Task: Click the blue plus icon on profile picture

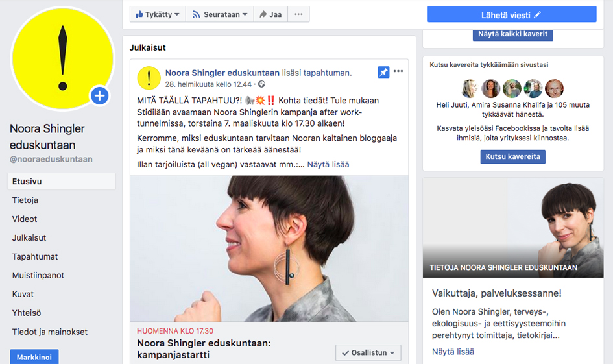Action: pos(99,96)
